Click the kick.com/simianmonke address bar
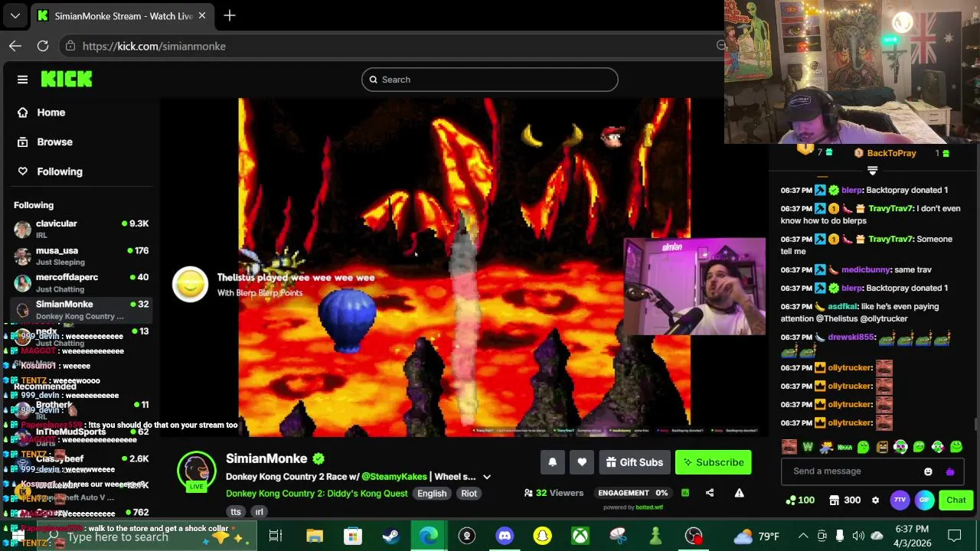The image size is (980, 551). pos(154,46)
